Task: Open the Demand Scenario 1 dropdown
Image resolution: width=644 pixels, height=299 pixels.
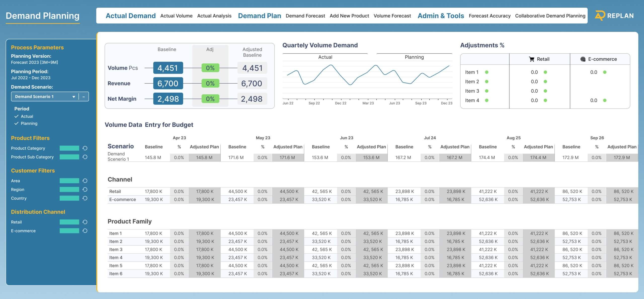Action: click(73, 97)
